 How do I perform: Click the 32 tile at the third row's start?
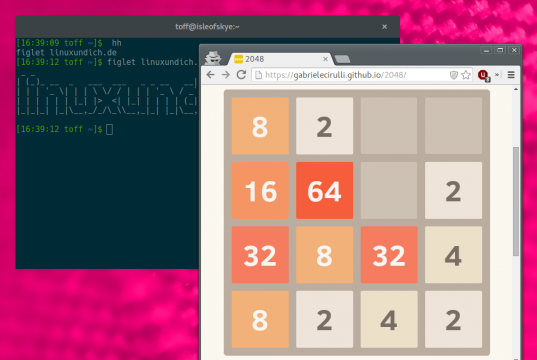pyautogui.click(x=260, y=255)
